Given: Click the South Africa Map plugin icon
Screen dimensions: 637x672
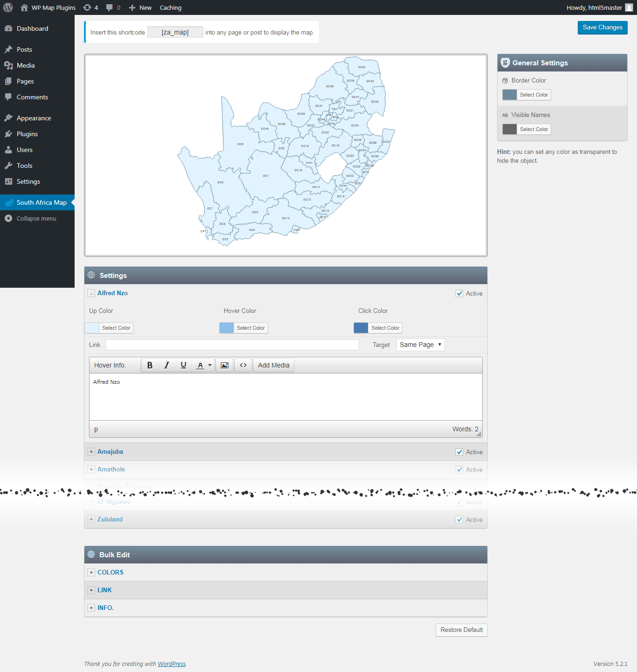Looking at the screenshot, I should point(8,202).
